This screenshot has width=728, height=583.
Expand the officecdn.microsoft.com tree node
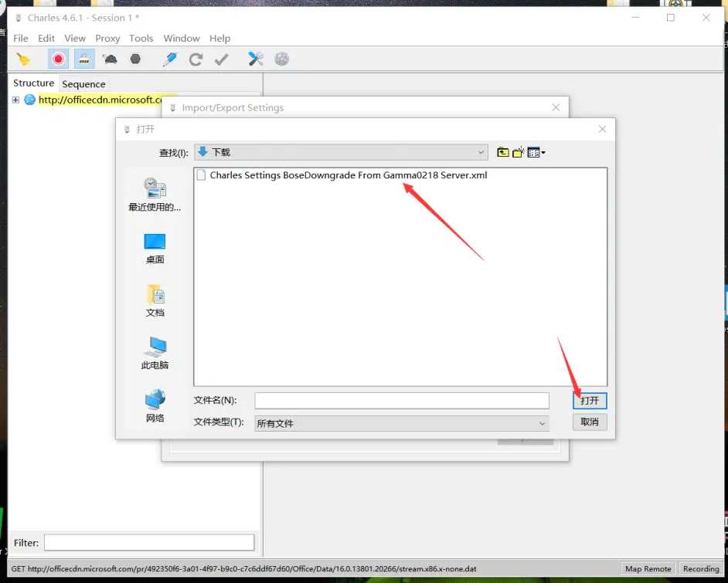point(15,100)
